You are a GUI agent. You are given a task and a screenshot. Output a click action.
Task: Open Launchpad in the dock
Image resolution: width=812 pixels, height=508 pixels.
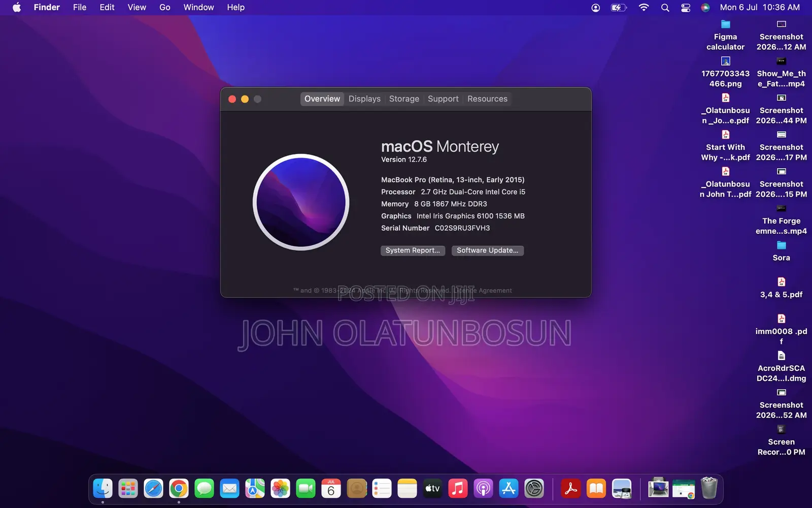[x=128, y=489]
